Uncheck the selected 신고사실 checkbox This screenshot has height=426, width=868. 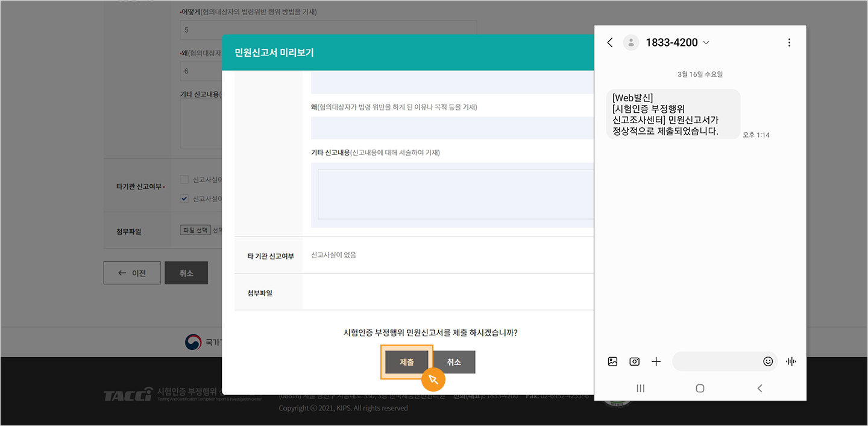pyautogui.click(x=184, y=199)
